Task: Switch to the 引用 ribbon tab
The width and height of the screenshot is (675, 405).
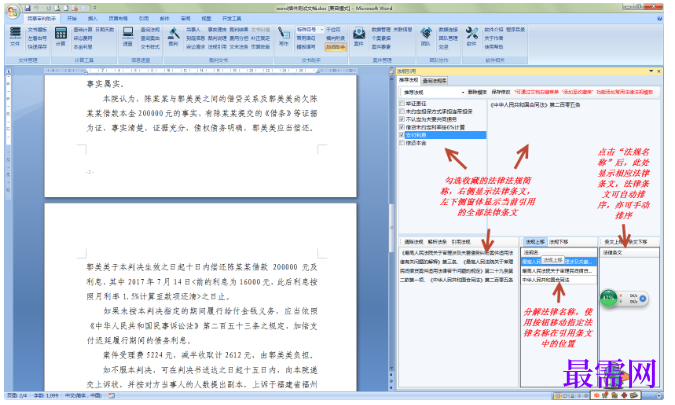Action: tap(143, 19)
